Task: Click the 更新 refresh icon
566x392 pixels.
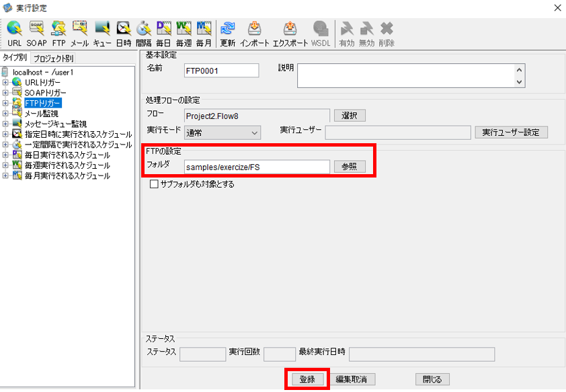Action: coord(228,34)
